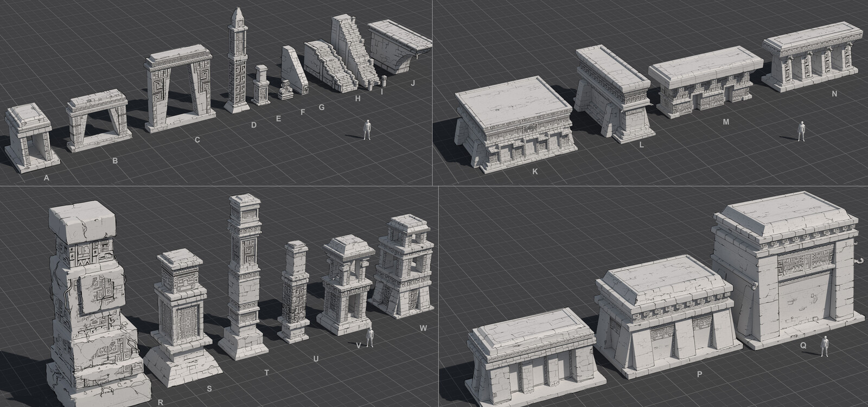Click the letter label D
Screen dimensions: 868x407
(254, 125)
